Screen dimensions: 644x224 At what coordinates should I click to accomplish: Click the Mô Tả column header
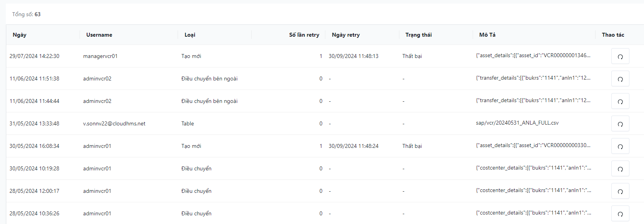tap(487, 35)
